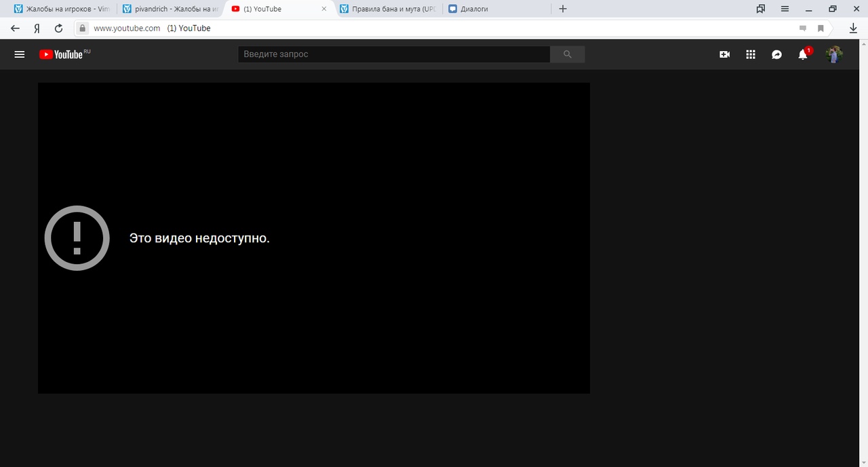This screenshot has height=467, width=868.
Task: Focus the Введите запрос search field
Action: click(393, 54)
